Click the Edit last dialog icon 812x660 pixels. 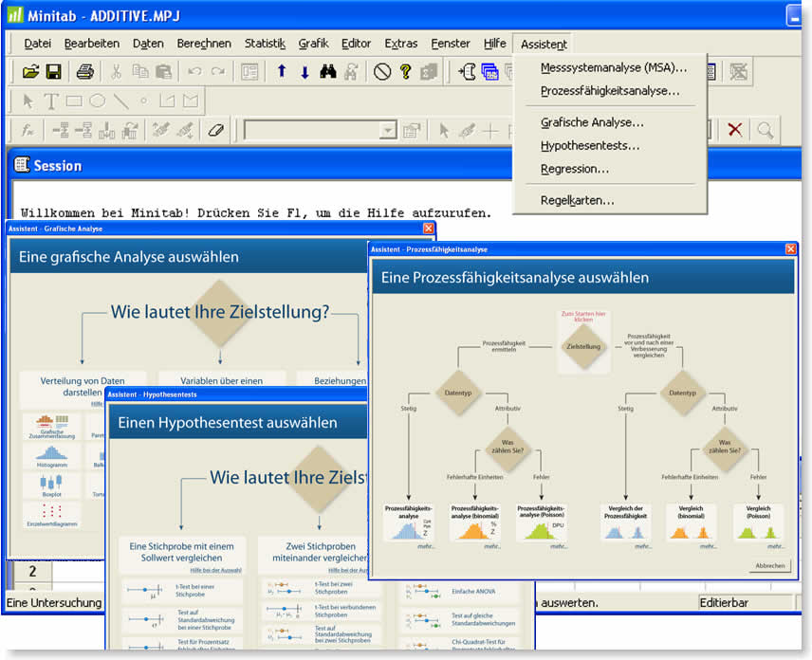(249, 71)
